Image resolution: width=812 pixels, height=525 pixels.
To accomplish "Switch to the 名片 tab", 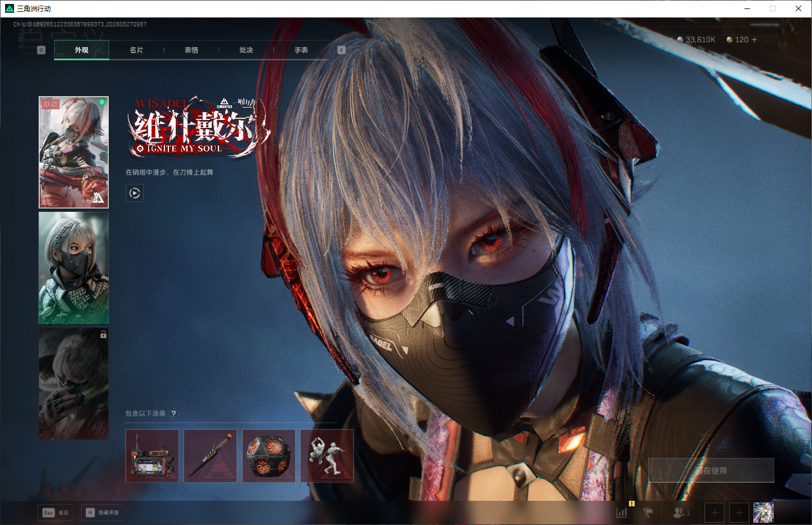I will tap(136, 50).
